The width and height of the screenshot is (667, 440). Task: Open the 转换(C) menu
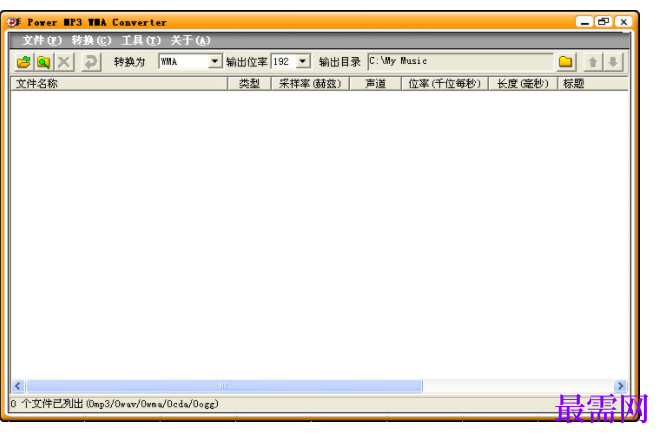click(x=91, y=40)
